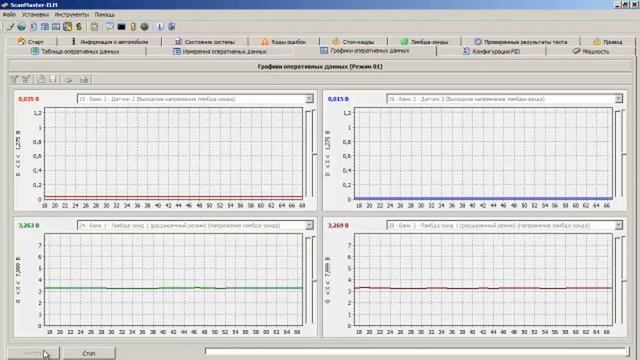Click the greyed copy icon in graph toolbar
The image size is (640, 360).
41,79
